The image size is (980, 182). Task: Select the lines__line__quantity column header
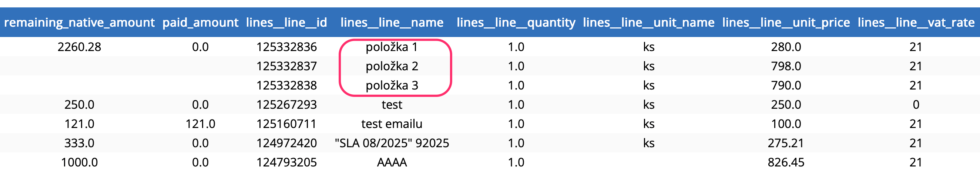(516, 23)
